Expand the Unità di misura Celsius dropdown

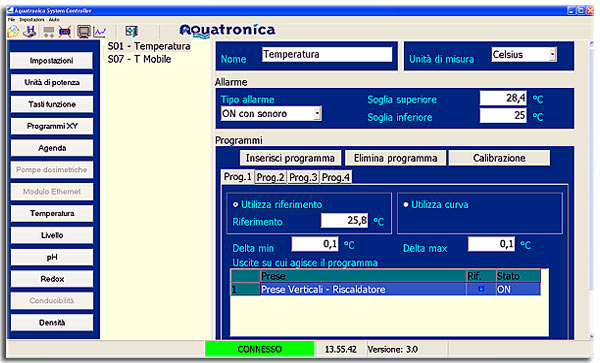(x=524, y=54)
